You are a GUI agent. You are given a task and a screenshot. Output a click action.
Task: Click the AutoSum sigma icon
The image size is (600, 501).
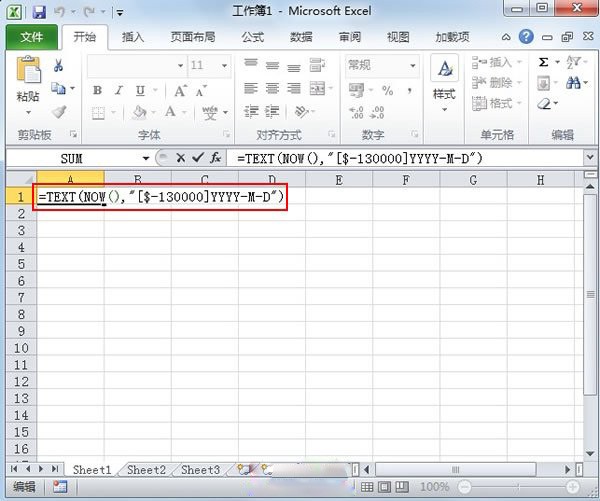pyautogui.click(x=543, y=62)
